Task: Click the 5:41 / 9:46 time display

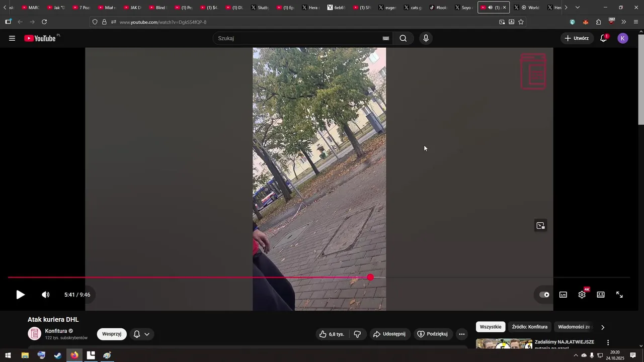Action: point(77,295)
